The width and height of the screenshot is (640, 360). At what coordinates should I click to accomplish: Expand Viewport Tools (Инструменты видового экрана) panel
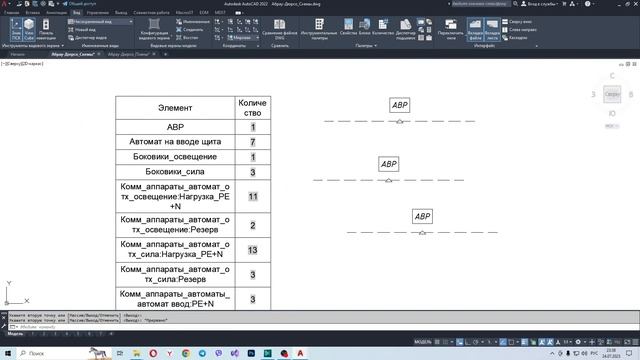click(33, 46)
